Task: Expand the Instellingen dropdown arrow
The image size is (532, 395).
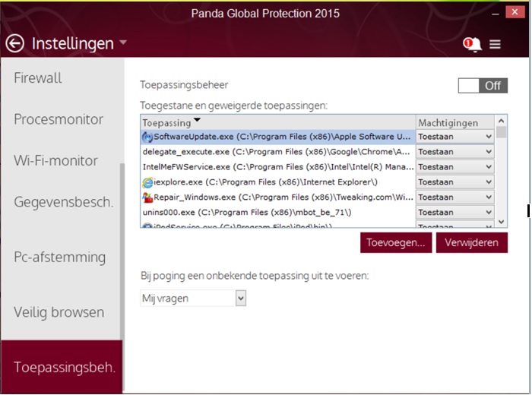Action: [123, 43]
